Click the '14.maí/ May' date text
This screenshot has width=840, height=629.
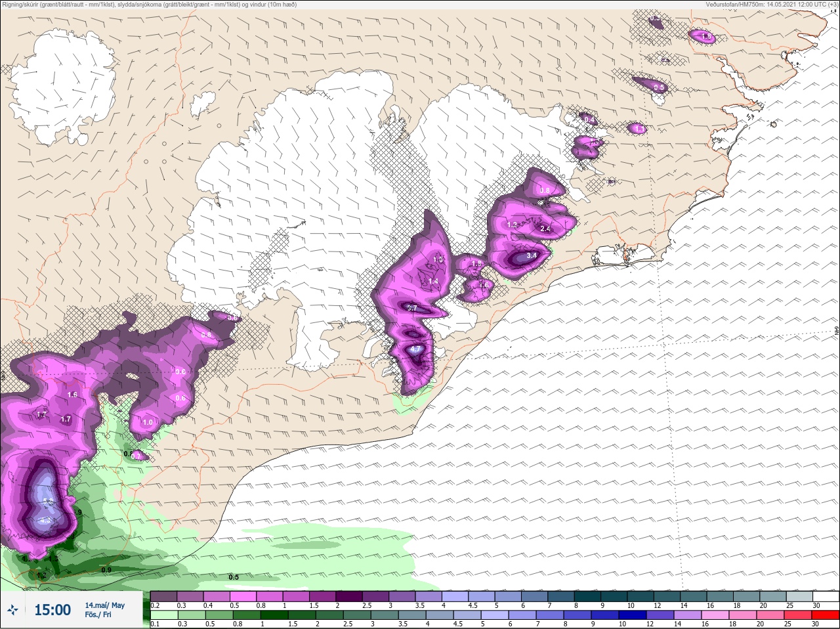coord(104,605)
